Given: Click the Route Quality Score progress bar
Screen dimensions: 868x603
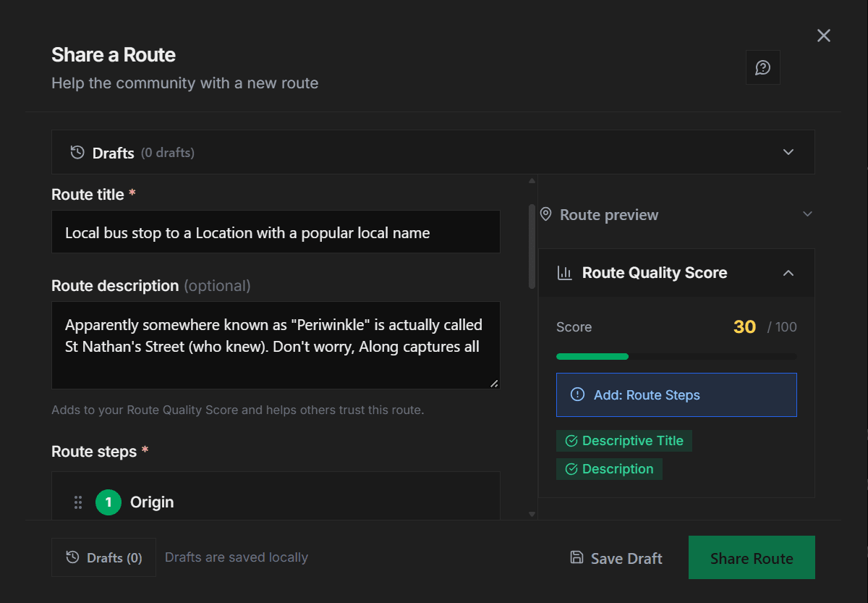Looking at the screenshot, I should (x=676, y=356).
